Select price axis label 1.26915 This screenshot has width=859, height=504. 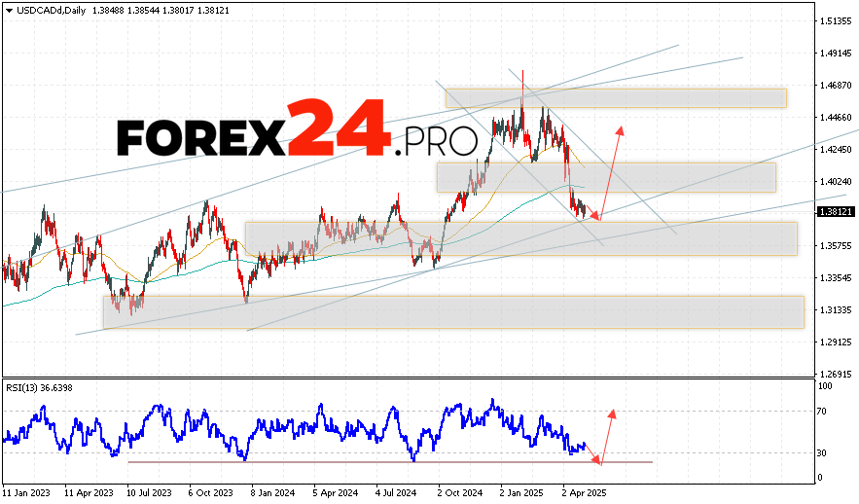836,375
